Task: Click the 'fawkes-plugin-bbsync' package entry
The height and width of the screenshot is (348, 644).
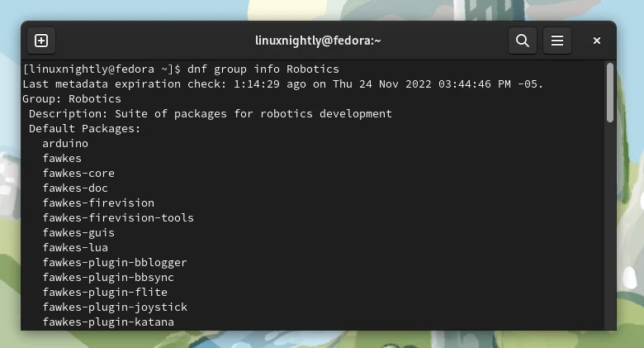Action: [108, 277]
